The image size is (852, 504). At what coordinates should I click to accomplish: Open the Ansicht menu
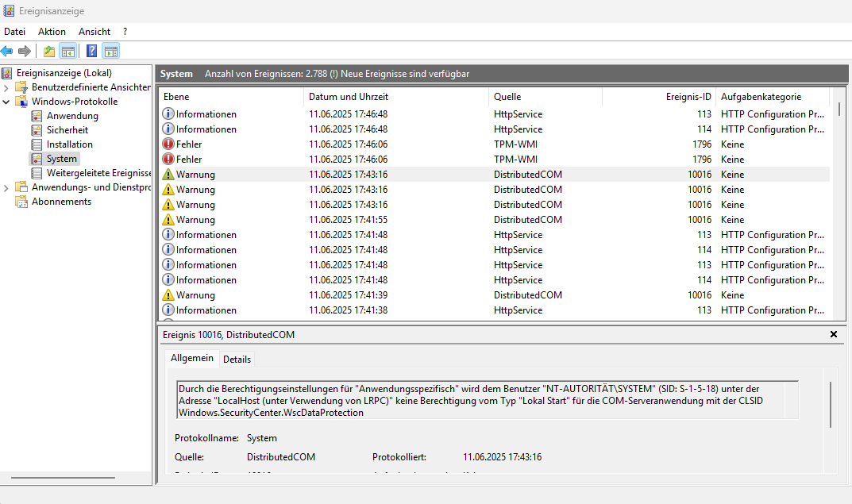coord(94,32)
